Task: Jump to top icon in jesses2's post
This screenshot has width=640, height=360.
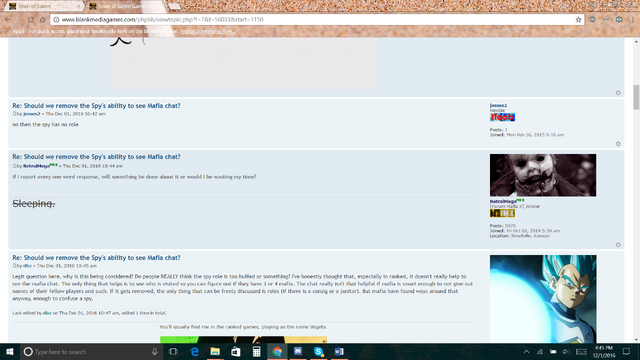Action: pyautogui.click(x=618, y=144)
